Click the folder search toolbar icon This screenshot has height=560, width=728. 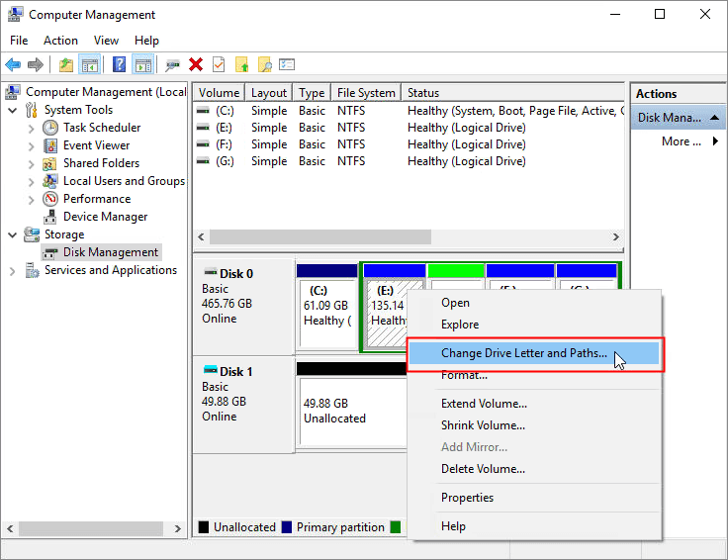[x=265, y=64]
